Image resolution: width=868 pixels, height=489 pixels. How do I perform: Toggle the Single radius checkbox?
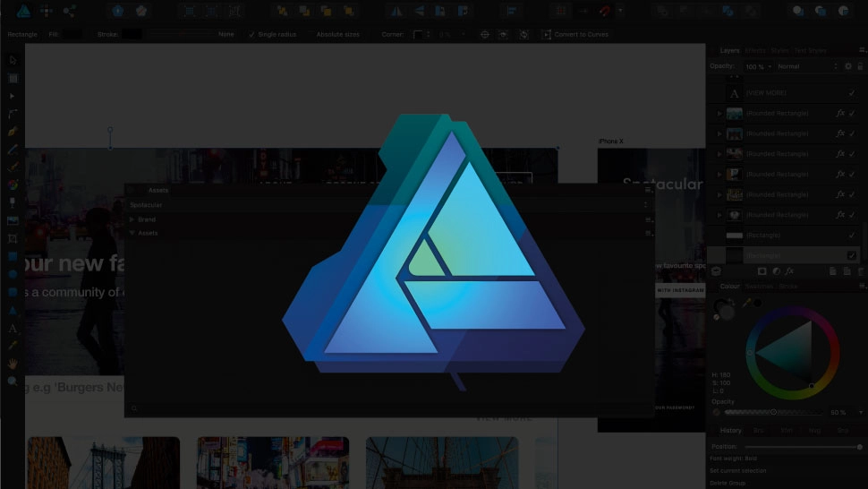251,34
